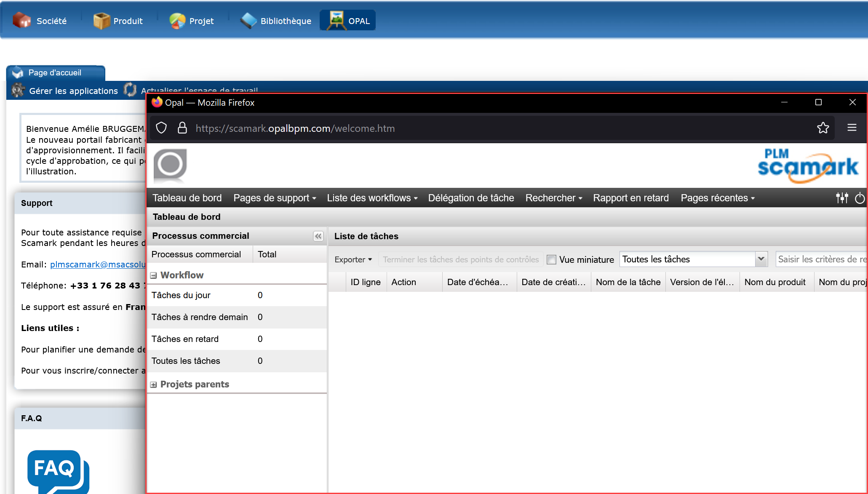The height and width of the screenshot is (494, 868).
Task: Click the Firefox shield tracking protection icon
Action: 161,128
